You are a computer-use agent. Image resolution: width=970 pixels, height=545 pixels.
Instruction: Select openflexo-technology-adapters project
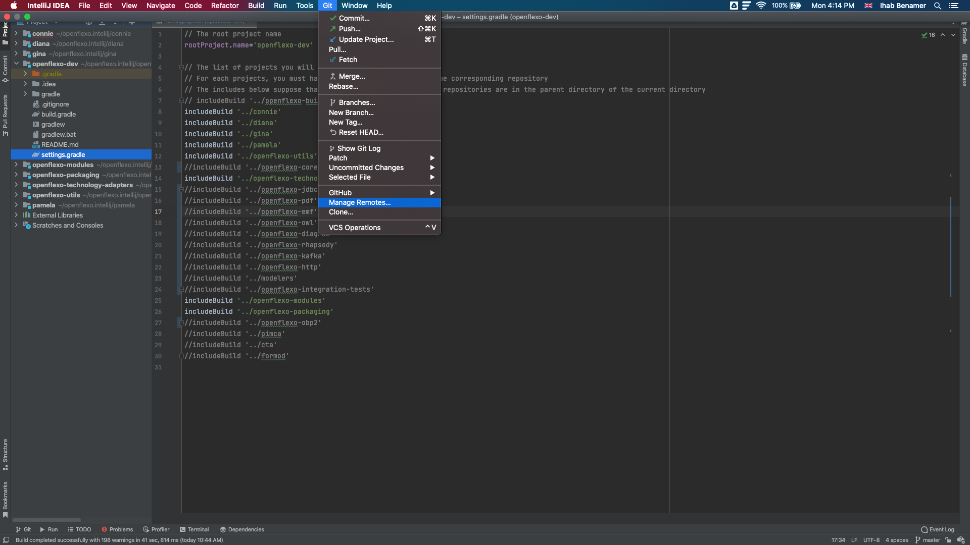tap(82, 185)
